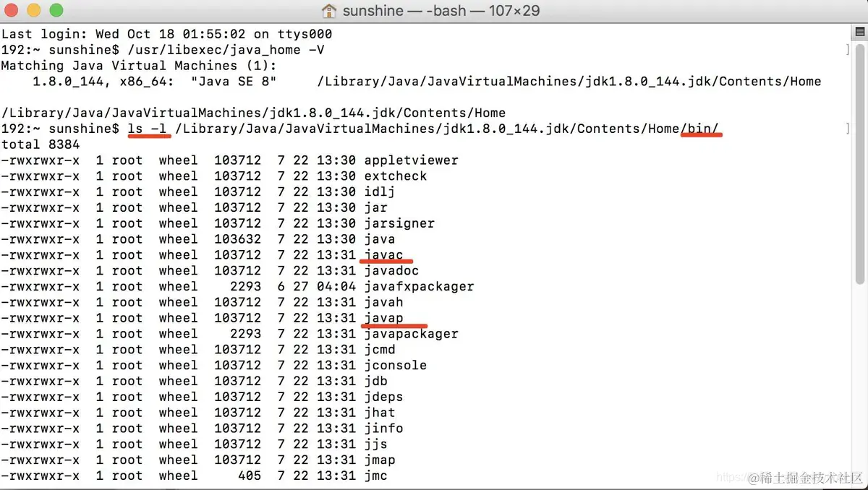
Task: Click the 'jjs' file name
Action: click(x=375, y=444)
